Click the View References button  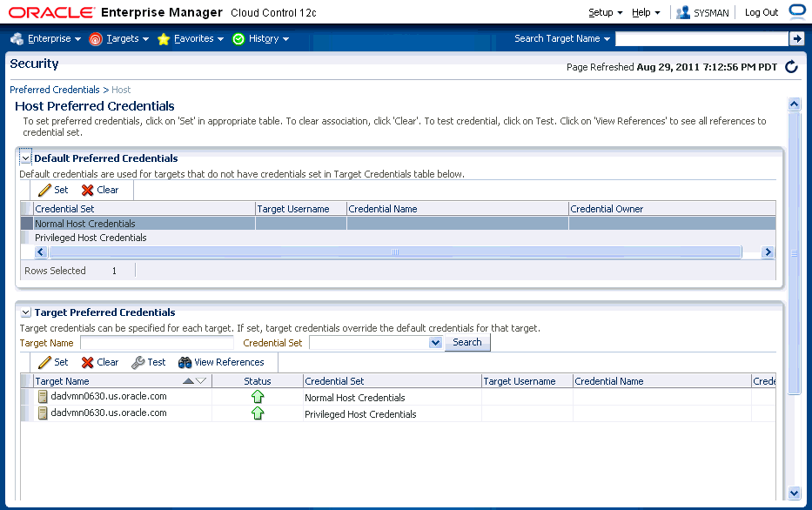[x=221, y=362]
